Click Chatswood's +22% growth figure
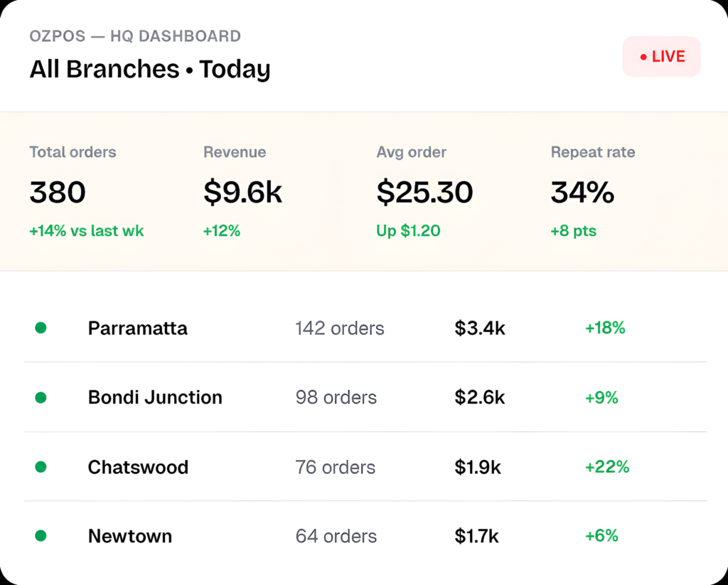This screenshot has height=585, width=728. (x=607, y=466)
